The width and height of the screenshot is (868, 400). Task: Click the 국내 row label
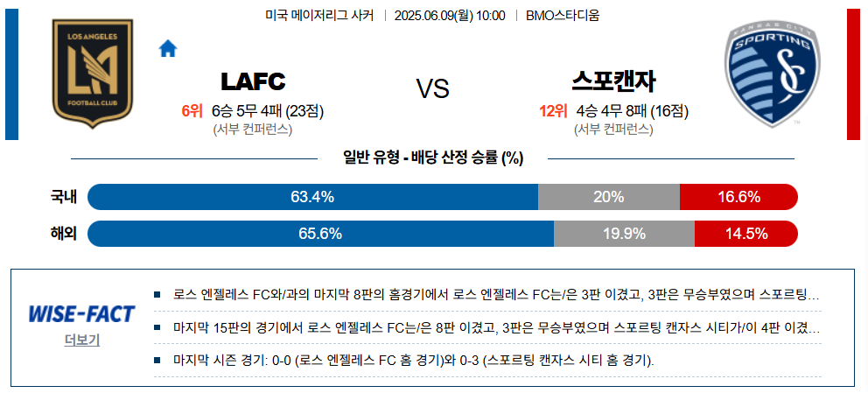(64, 197)
